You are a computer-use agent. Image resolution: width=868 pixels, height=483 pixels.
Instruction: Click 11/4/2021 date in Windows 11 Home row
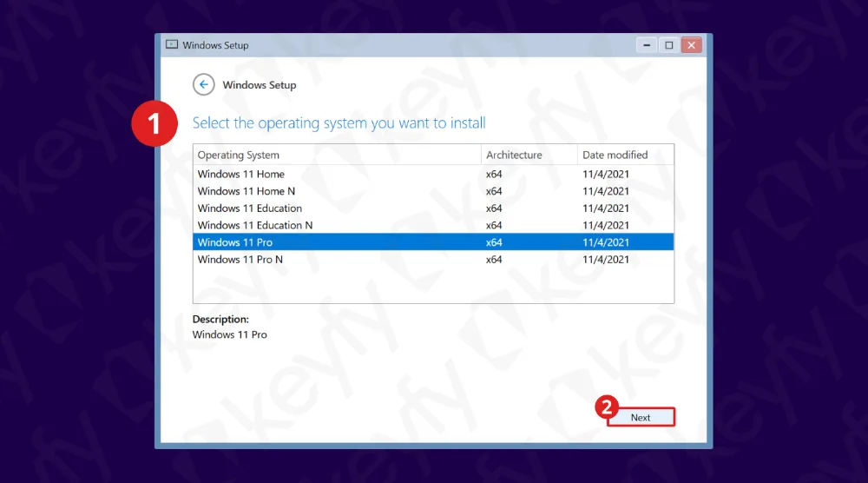tap(606, 174)
